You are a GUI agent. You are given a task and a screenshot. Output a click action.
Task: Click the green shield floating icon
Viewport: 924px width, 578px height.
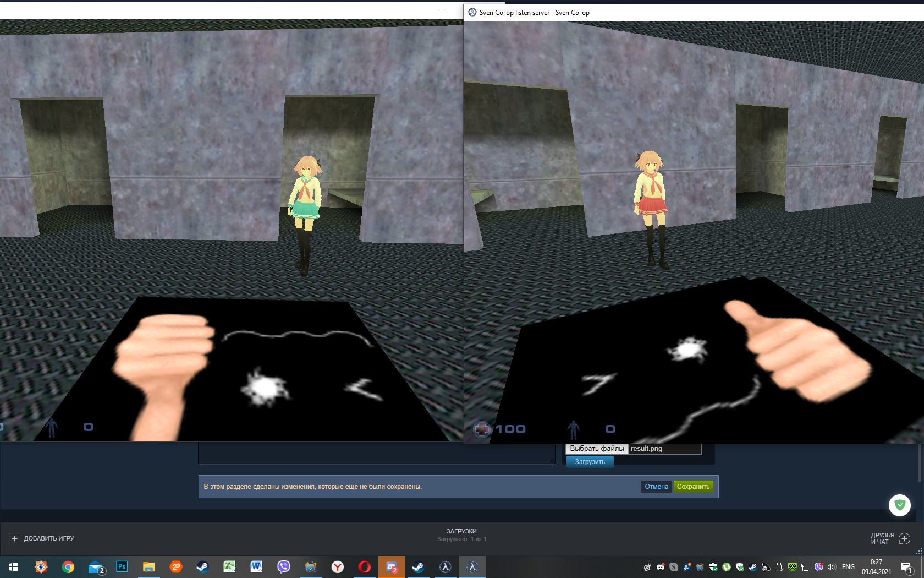(x=900, y=505)
